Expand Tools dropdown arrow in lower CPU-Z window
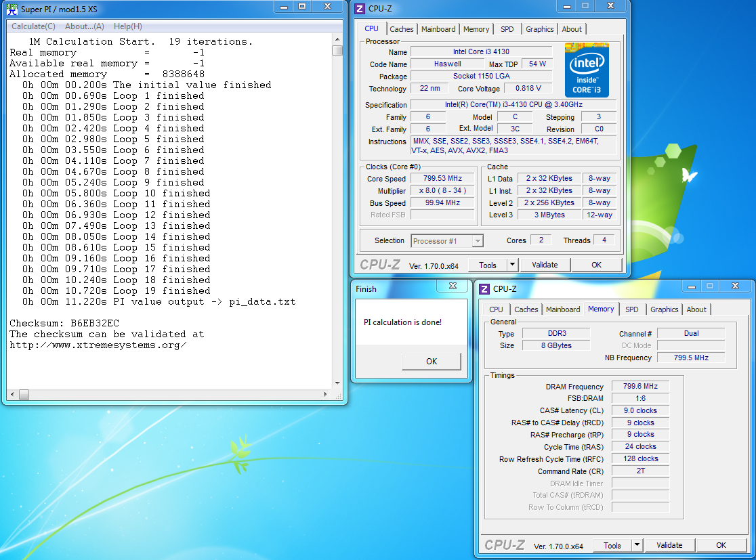 tap(637, 545)
